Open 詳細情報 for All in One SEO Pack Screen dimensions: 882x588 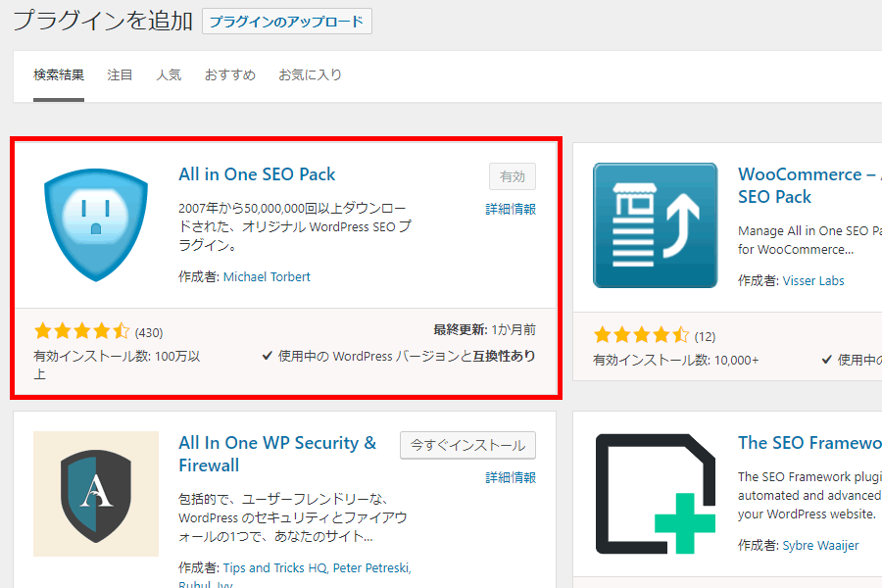(511, 209)
